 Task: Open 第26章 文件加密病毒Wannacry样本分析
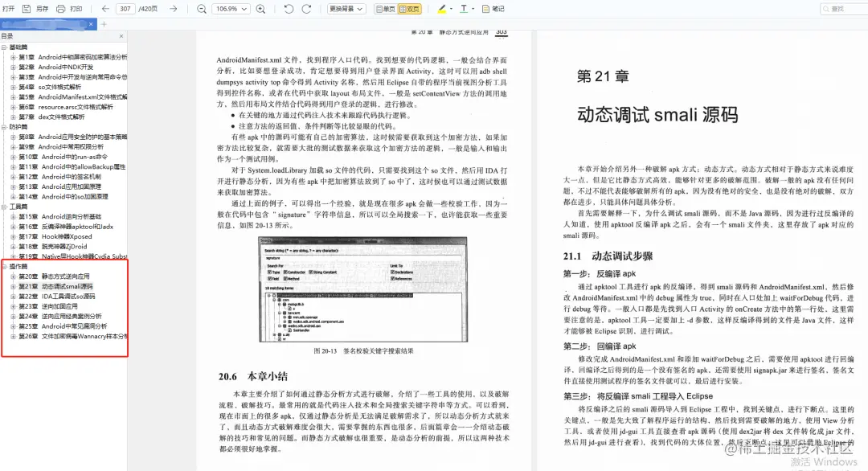pyautogui.click(x=72, y=336)
